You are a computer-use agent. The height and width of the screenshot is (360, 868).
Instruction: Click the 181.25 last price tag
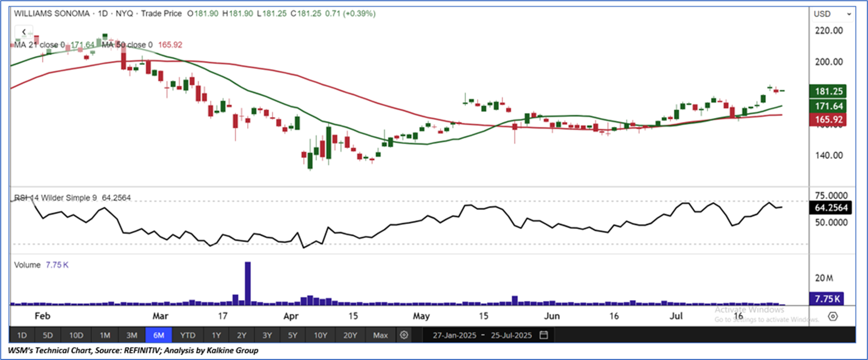click(x=829, y=91)
